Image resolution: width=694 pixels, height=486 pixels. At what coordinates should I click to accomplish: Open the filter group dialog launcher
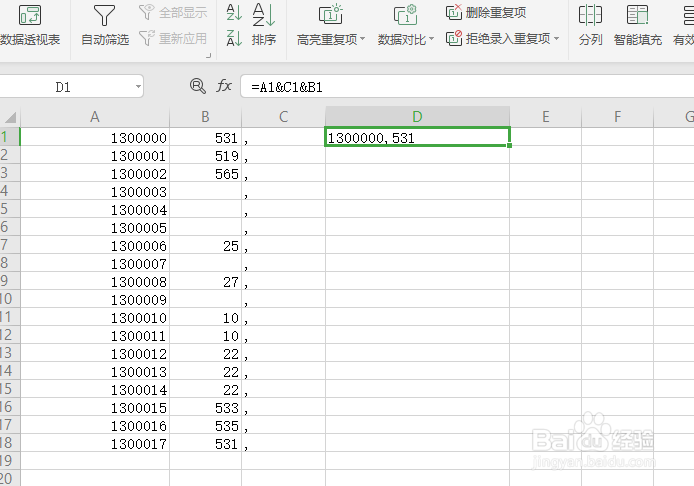point(208,56)
